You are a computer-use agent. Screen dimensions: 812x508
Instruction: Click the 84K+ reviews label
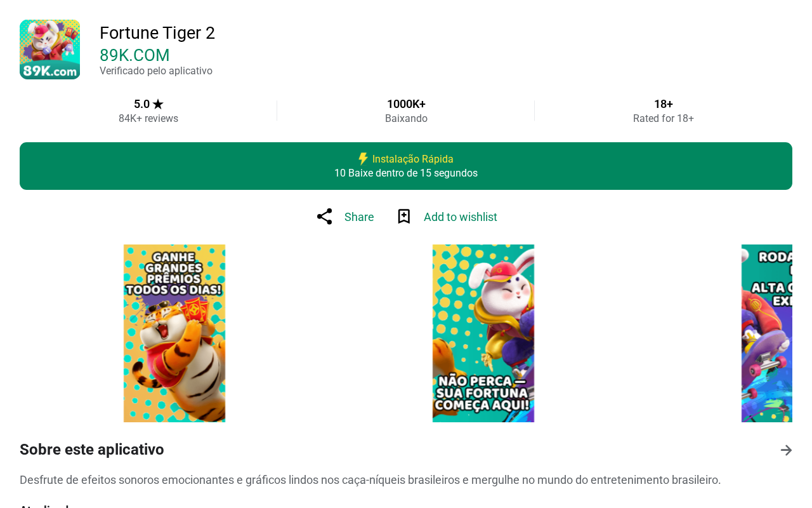148,119
